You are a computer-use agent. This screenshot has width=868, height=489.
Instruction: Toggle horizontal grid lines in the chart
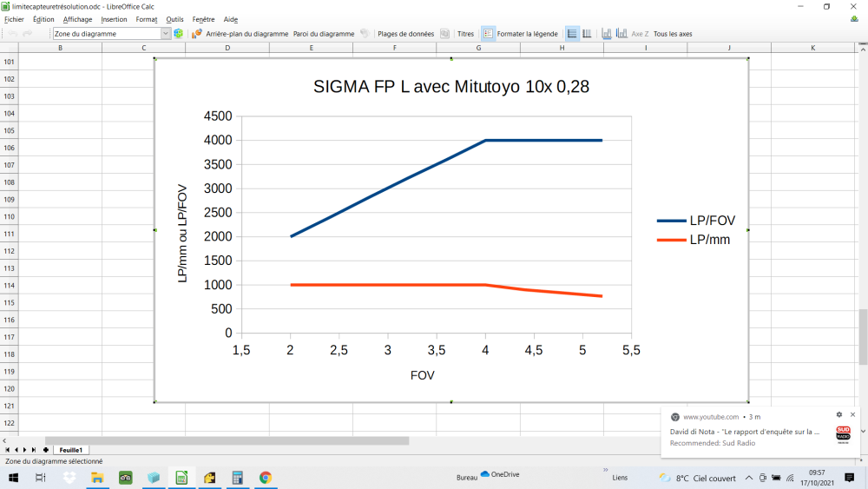pyautogui.click(x=572, y=34)
